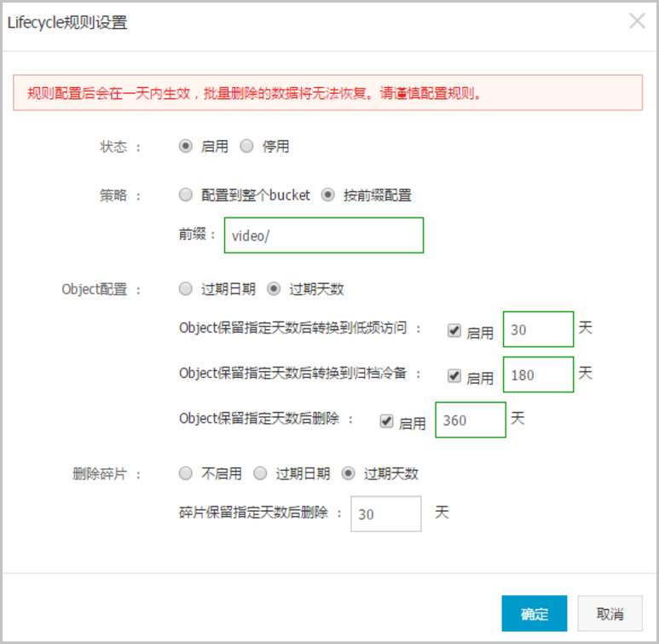Click the 30 days field for 低频访问

539,329
